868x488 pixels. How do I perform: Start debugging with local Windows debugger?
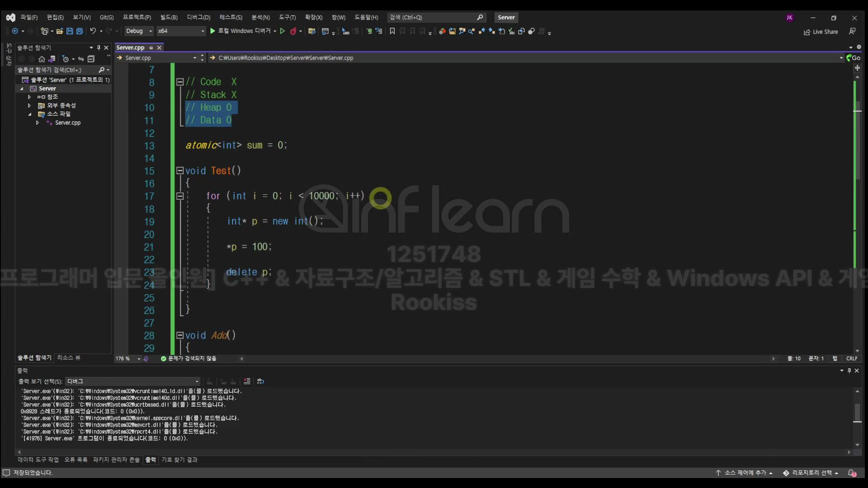(x=212, y=31)
